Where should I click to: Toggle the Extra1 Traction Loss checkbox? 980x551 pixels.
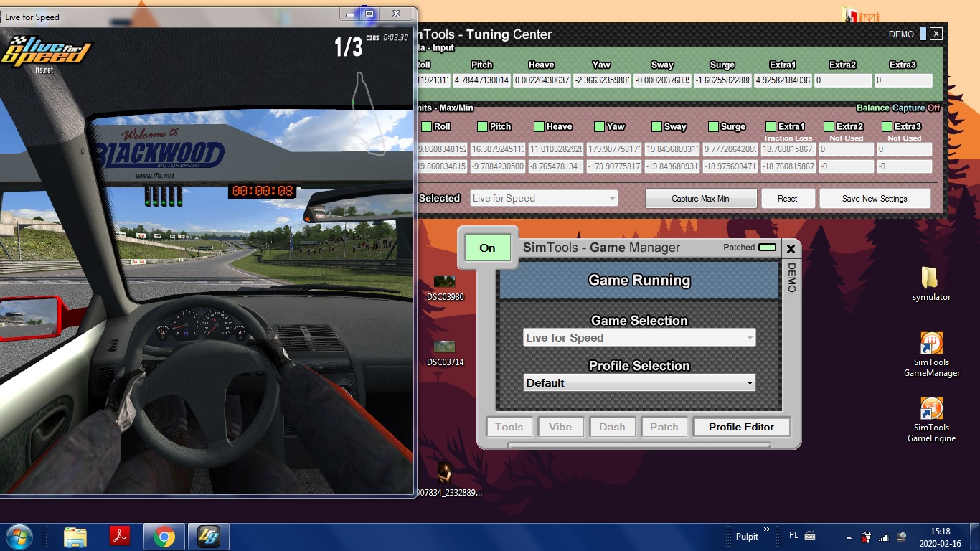(x=771, y=126)
